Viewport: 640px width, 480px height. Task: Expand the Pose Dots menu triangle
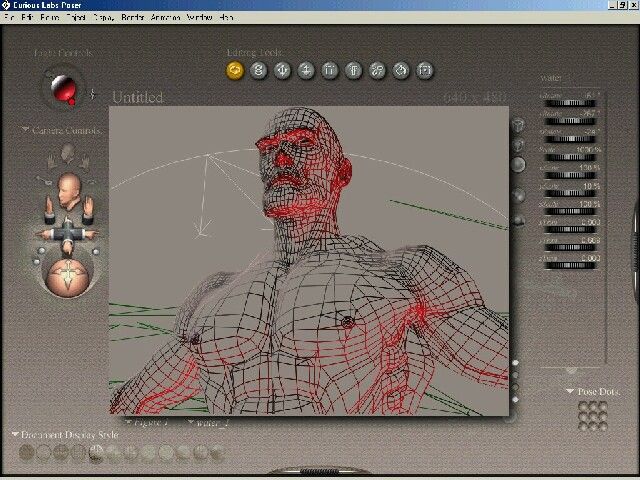[x=570, y=391]
